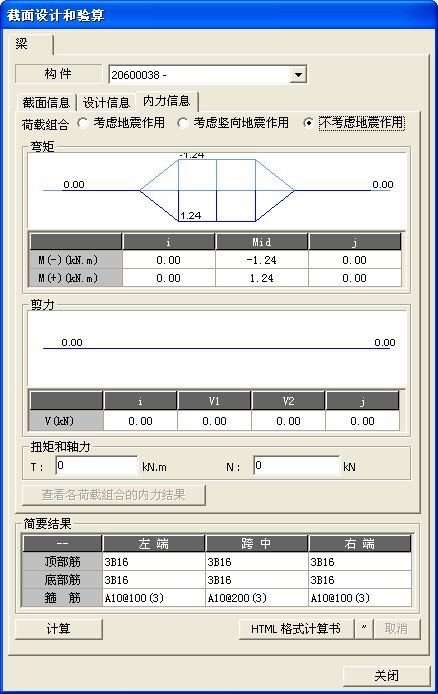Click 底部筋 右端 cell 3B16

(360, 579)
